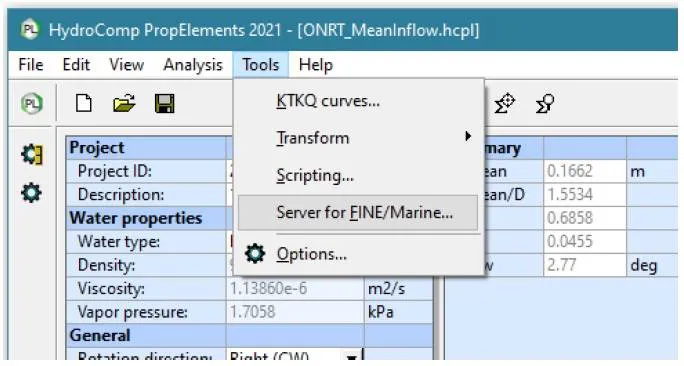Open the Help menu

click(315, 65)
